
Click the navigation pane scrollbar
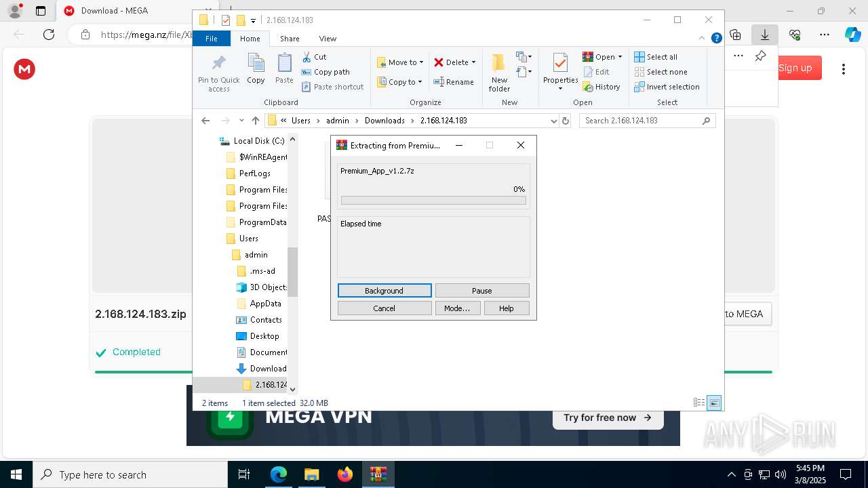292,272
